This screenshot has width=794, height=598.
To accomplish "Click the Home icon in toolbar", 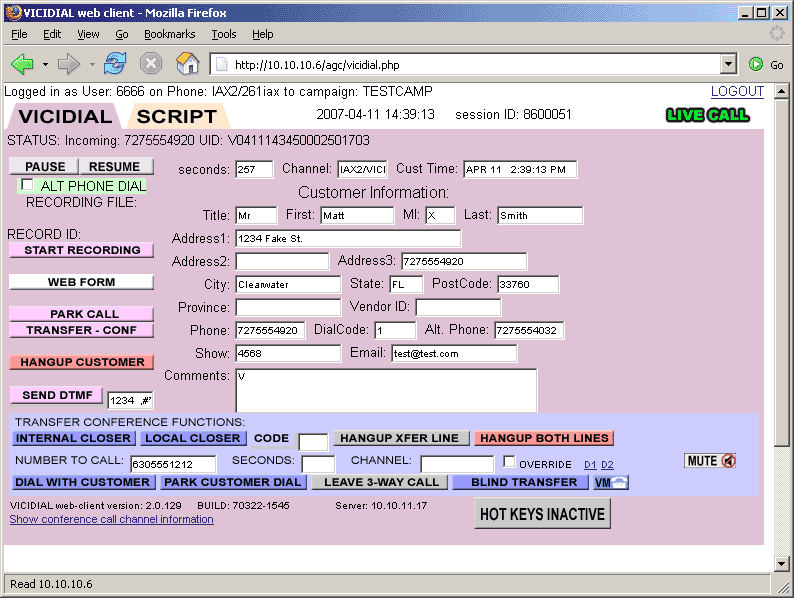I will (x=187, y=64).
